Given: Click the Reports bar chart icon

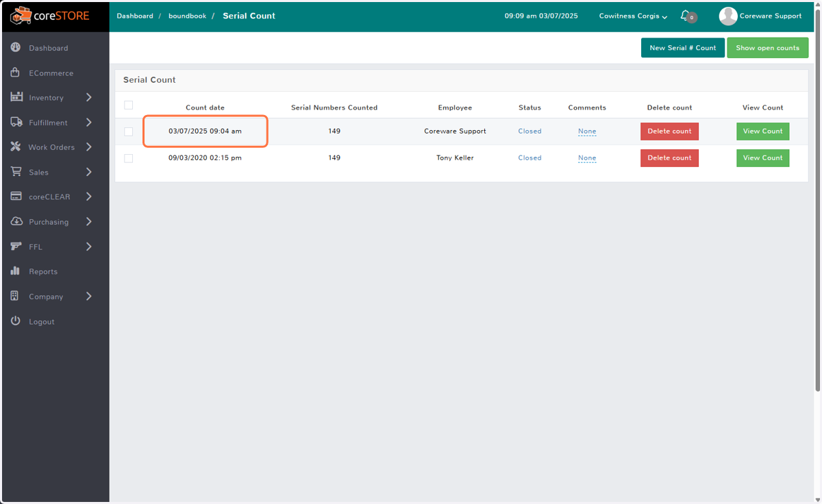Looking at the screenshot, I should (x=16, y=271).
